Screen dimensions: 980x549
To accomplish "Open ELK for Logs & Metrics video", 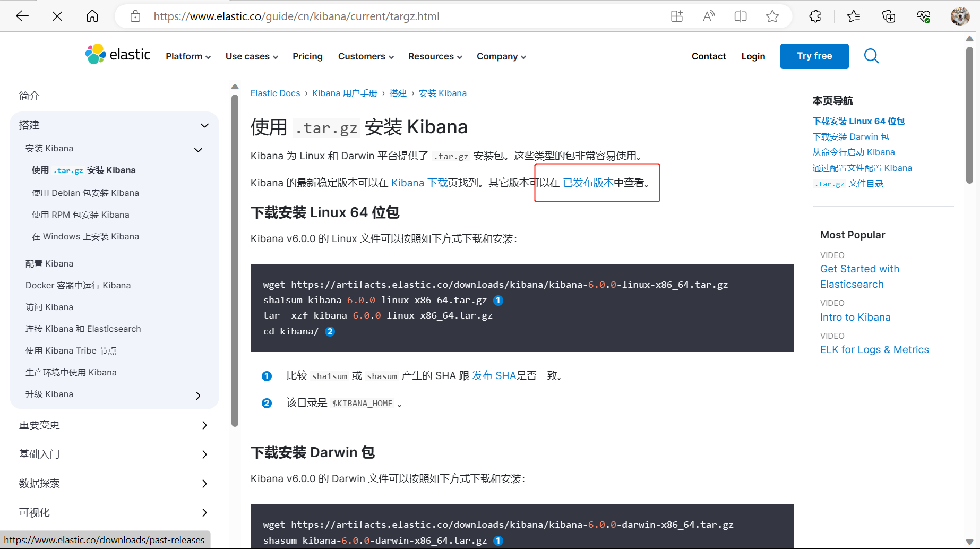I will coord(874,350).
